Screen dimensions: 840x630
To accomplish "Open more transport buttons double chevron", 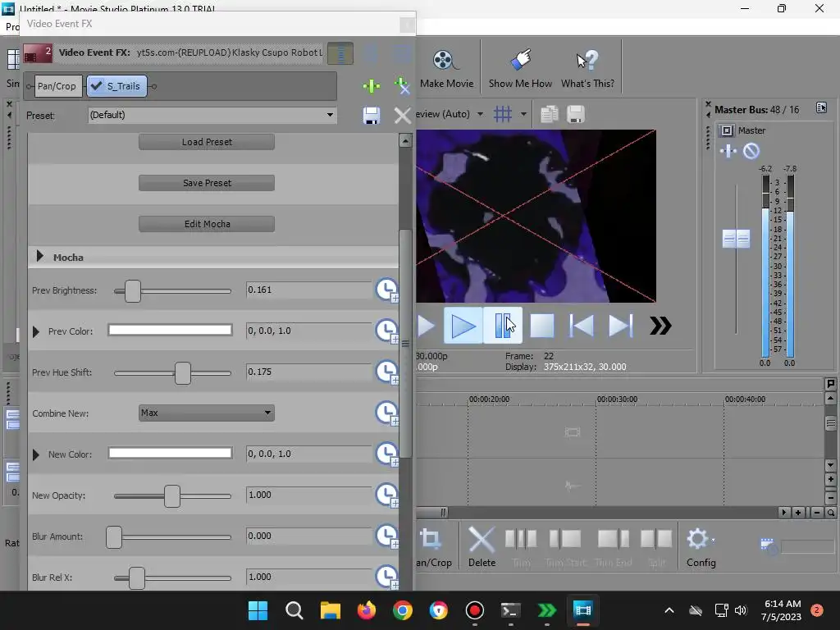I will [660, 326].
